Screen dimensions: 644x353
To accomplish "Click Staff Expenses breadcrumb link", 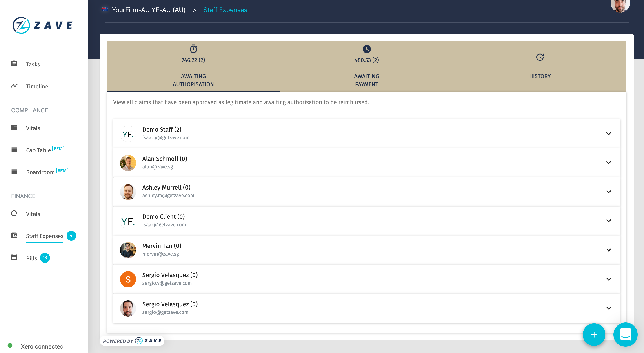I will pos(225,10).
